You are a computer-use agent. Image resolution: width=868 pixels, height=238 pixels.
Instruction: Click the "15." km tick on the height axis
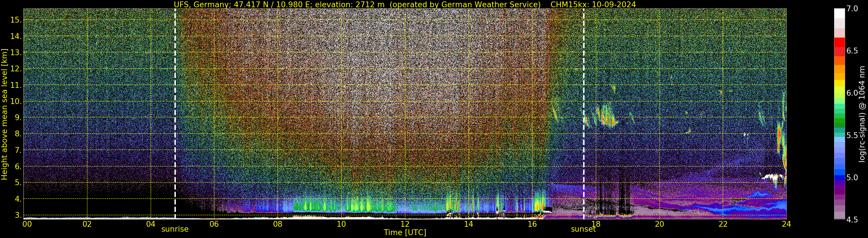[16, 20]
